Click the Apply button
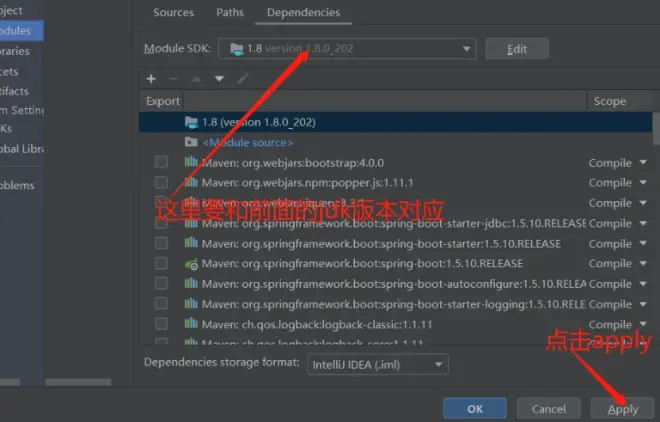Screen dimensions: 660x422 pos(622,408)
